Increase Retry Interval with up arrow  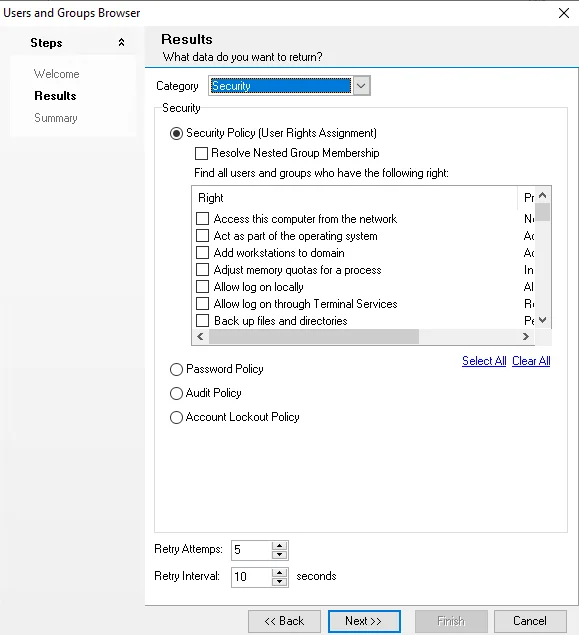(x=279, y=573)
